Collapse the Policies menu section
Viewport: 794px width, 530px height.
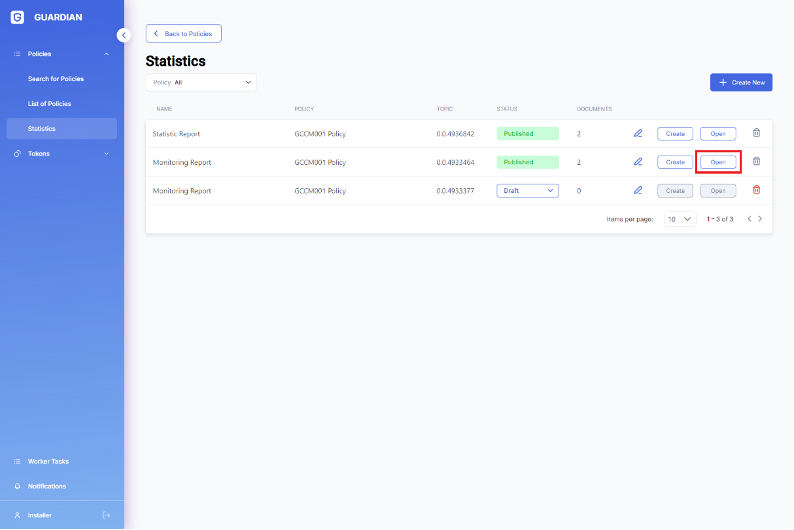(x=106, y=54)
